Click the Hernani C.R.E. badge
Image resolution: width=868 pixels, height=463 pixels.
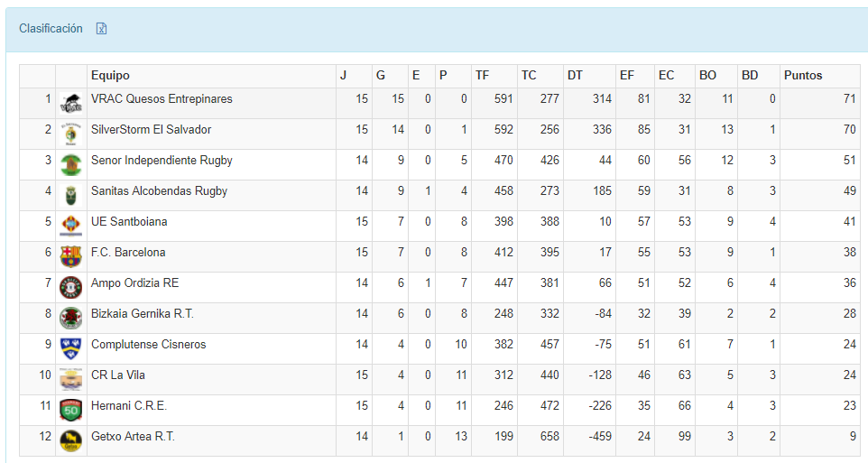[x=70, y=410]
